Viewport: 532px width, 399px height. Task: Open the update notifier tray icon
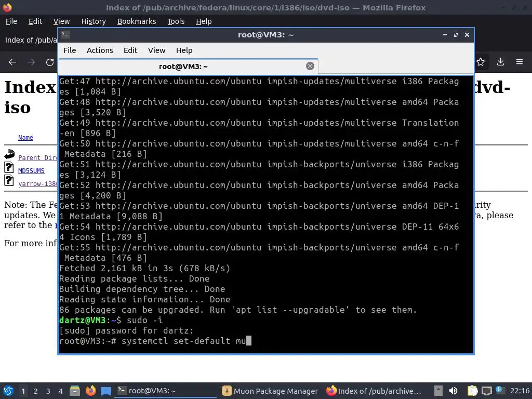(x=500, y=390)
